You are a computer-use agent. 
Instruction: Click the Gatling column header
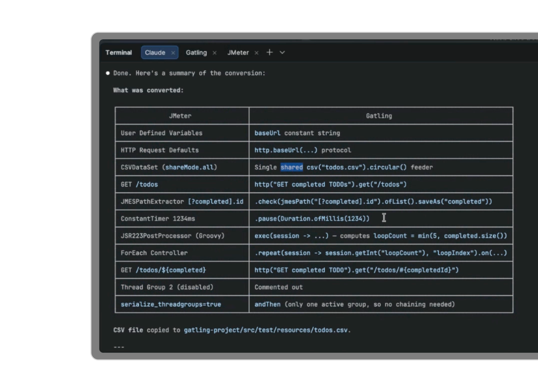pos(379,116)
